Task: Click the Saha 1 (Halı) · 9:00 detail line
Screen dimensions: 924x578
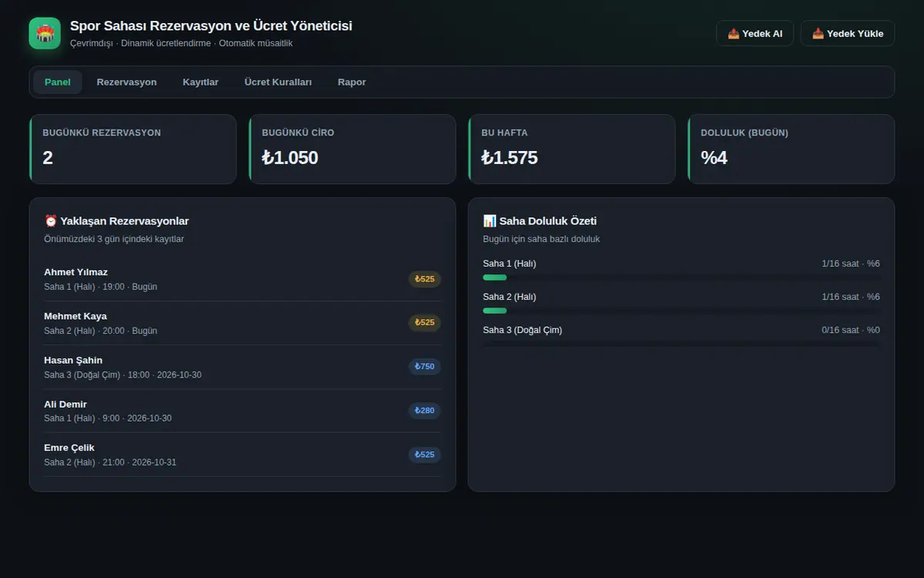Action: tap(108, 418)
